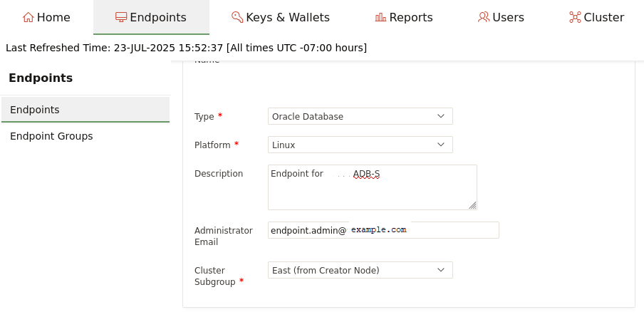Click the Users people icon

[x=484, y=17]
